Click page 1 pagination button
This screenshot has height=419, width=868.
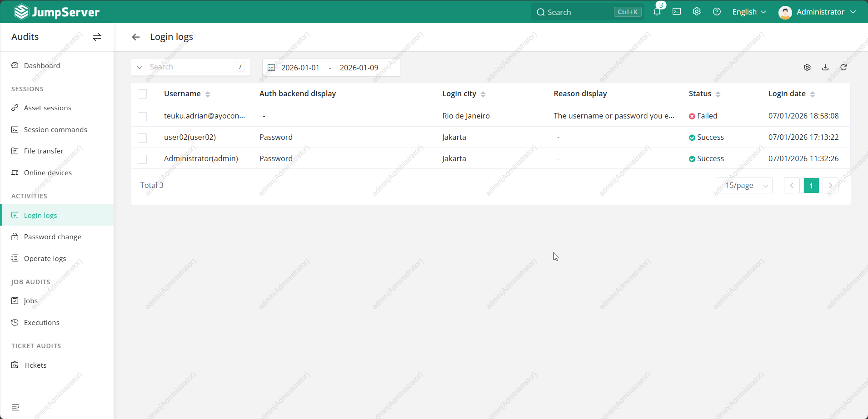811,186
